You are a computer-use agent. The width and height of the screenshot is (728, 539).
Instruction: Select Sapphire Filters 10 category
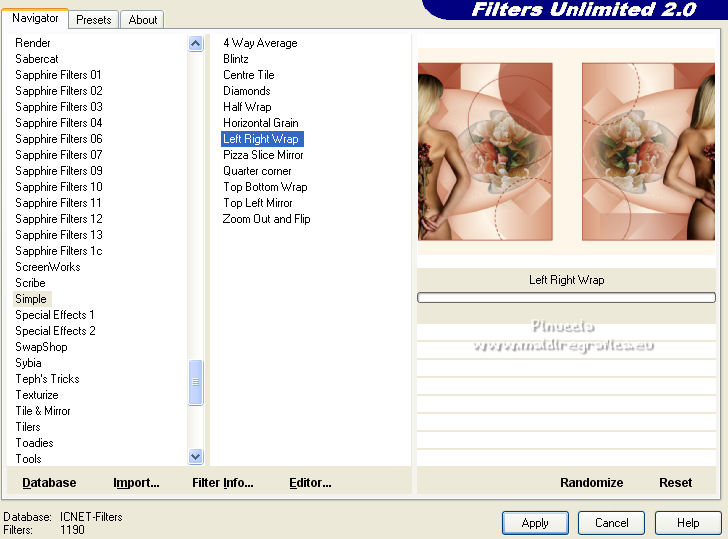coord(58,187)
